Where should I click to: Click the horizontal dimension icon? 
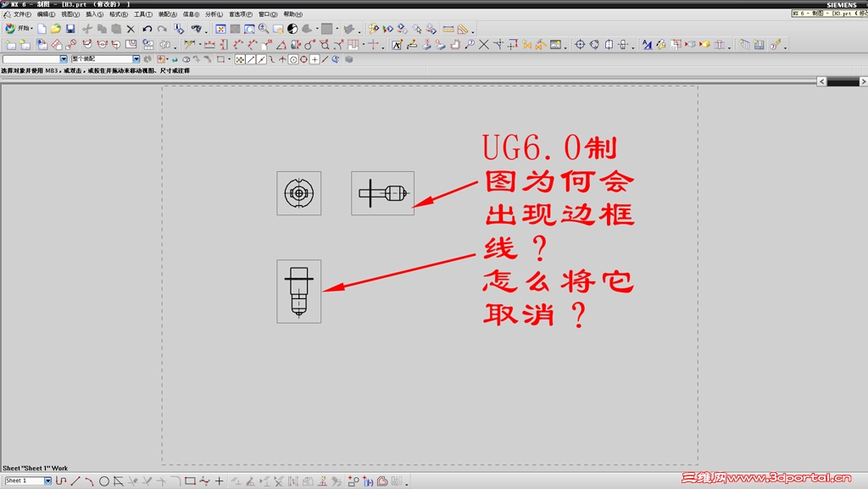210,45
